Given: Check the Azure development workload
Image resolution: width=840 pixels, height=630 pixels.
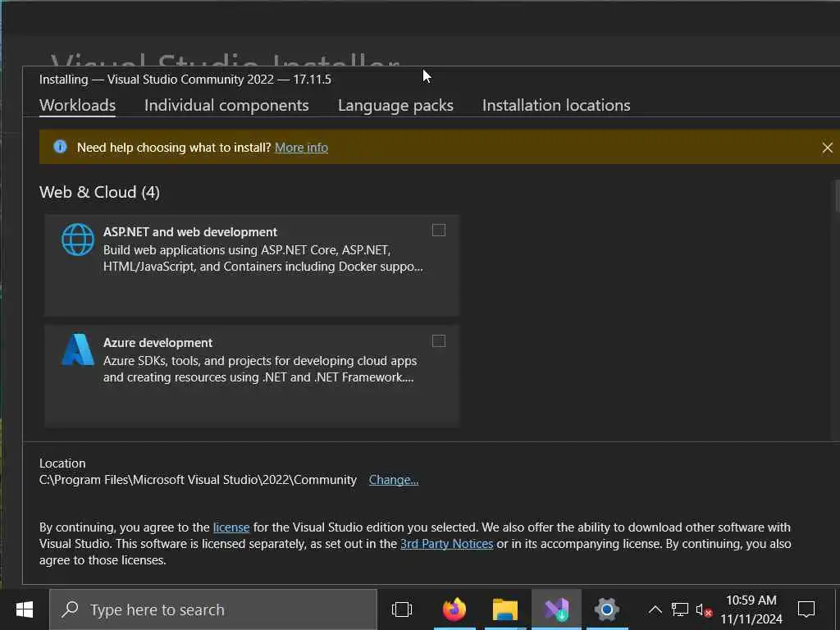Looking at the screenshot, I should pos(439,341).
